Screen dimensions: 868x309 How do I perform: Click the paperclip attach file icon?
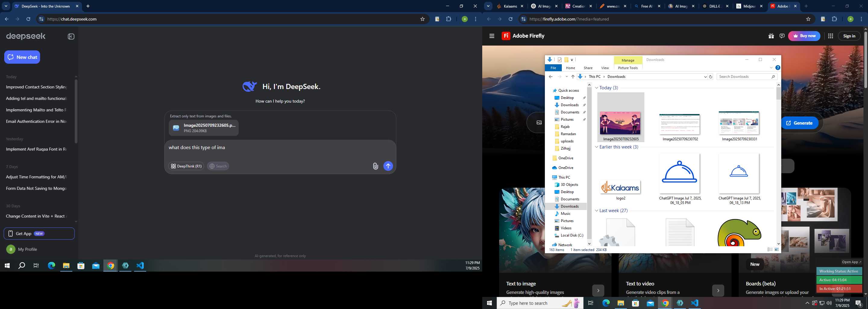pyautogui.click(x=375, y=166)
